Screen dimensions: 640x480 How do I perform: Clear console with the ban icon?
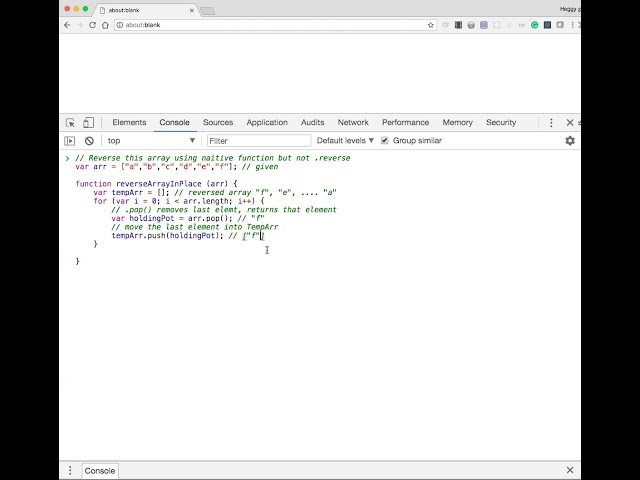89,141
